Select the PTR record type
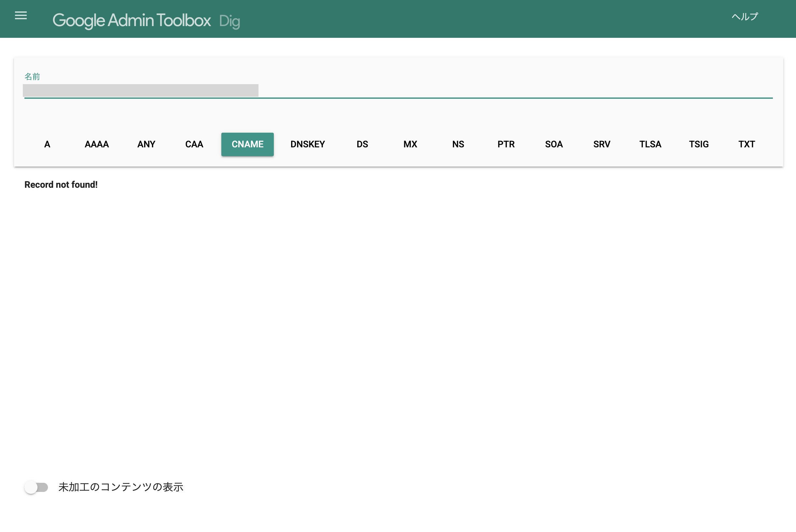The width and height of the screenshot is (796, 532). (506, 144)
